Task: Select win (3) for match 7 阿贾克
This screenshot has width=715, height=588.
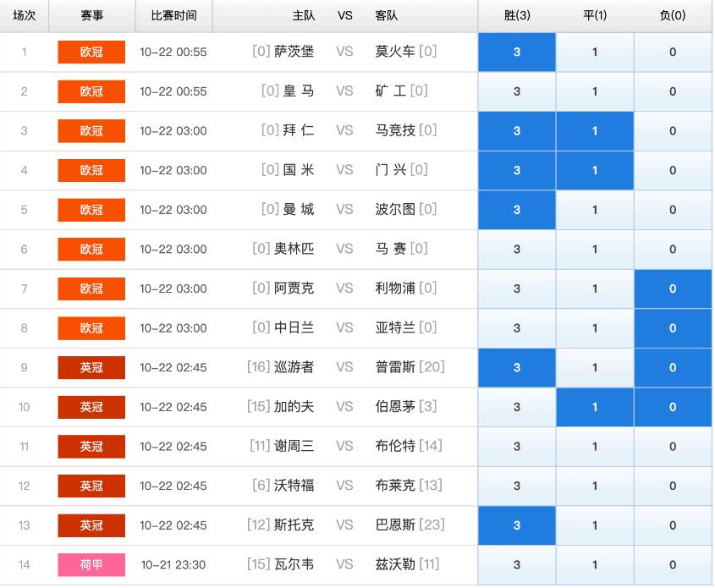Action: (x=517, y=289)
